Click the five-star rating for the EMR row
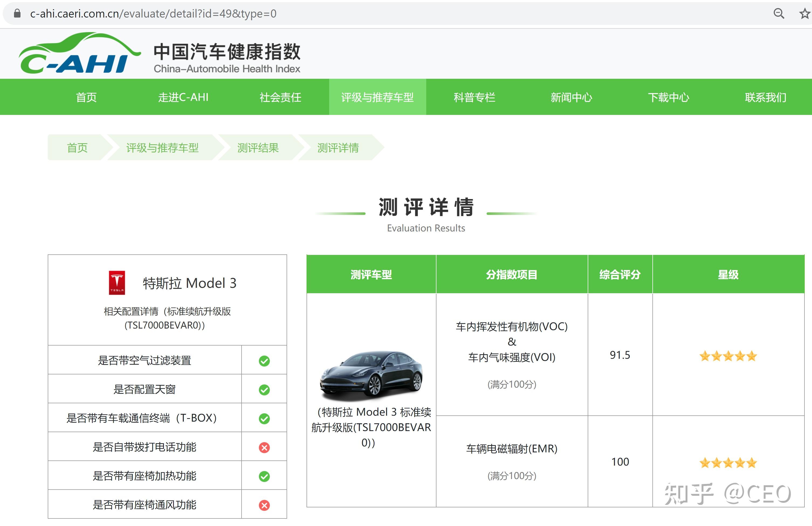 (x=728, y=463)
